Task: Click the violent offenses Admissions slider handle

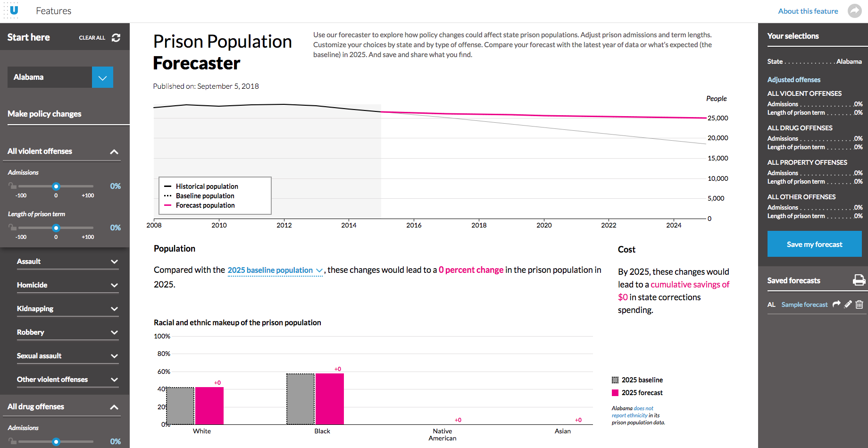Action: click(56, 186)
